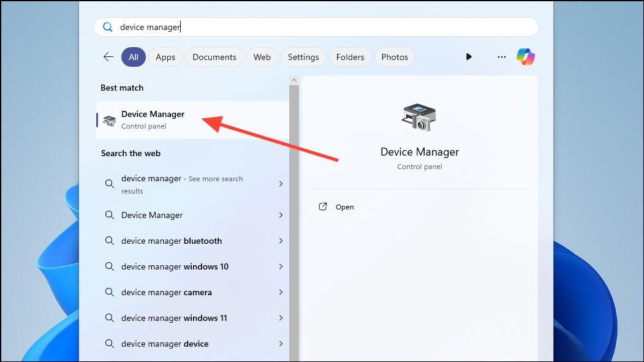Click the 'Best match' heading
The height and width of the screenshot is (362, 644).
pos(122,88)
